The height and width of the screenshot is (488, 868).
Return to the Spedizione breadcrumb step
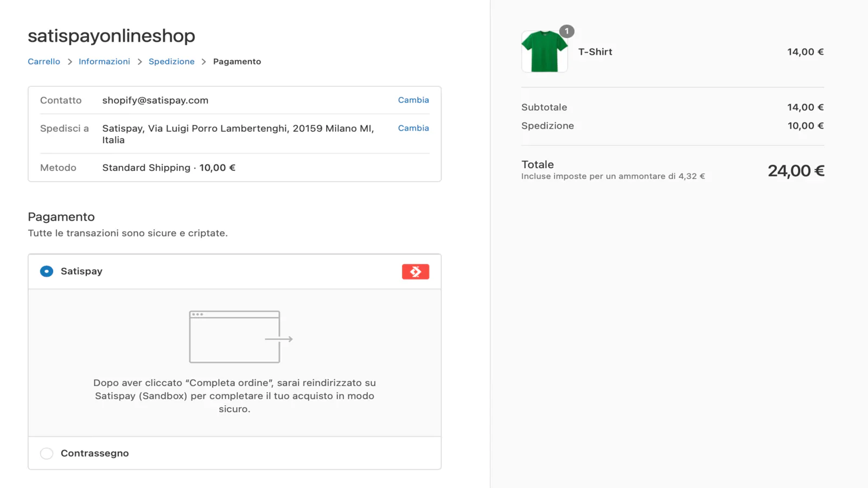pyautogui.click(x=171, y=61)
